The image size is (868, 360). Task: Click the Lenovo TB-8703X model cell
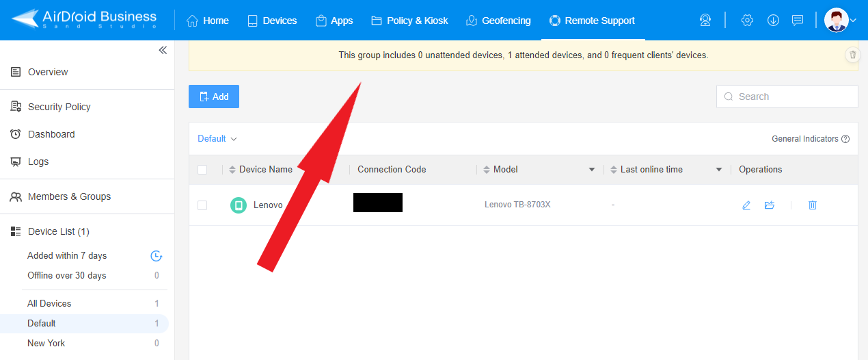517,205
